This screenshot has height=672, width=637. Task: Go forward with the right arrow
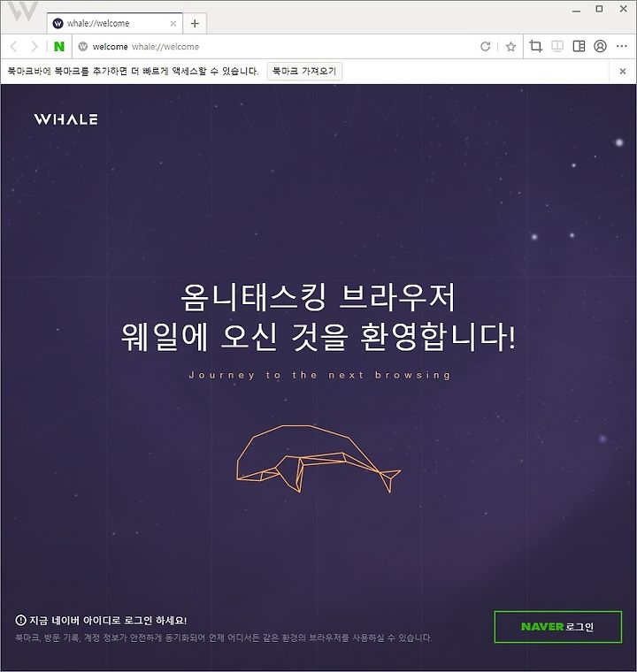pos(35,46)
